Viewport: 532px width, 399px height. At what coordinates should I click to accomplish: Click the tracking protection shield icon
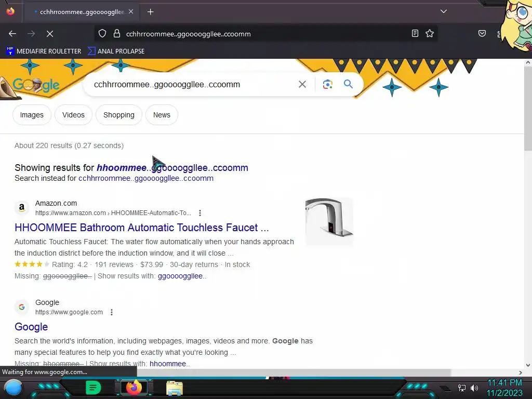[102, 33]
